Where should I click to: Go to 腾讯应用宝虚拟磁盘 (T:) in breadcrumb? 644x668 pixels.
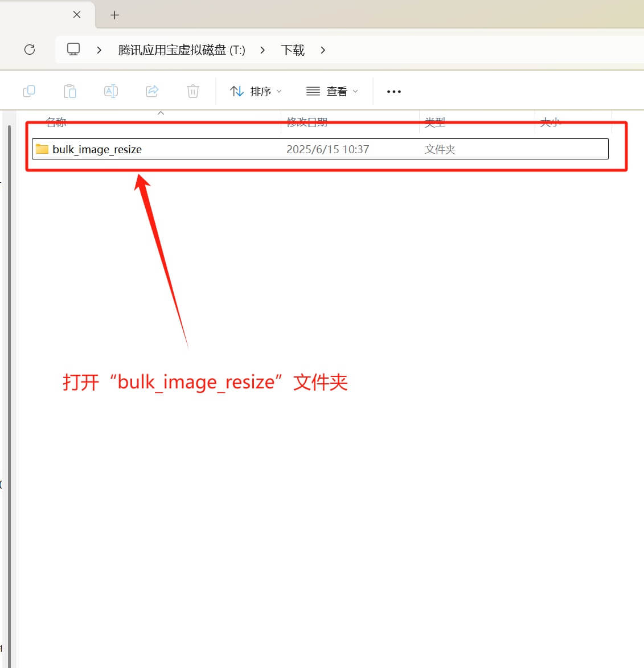(182, 50)
